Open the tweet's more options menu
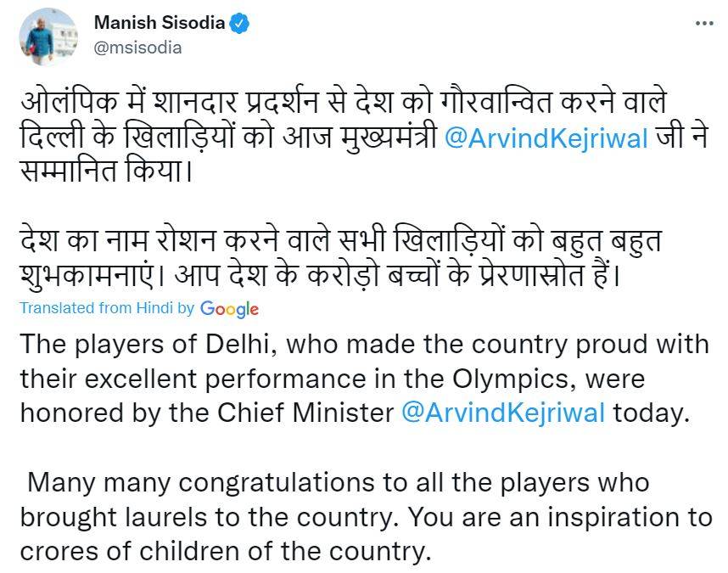The width and height of the screenshot is (728, 573). pyautogui.click(x=703, y=24)
